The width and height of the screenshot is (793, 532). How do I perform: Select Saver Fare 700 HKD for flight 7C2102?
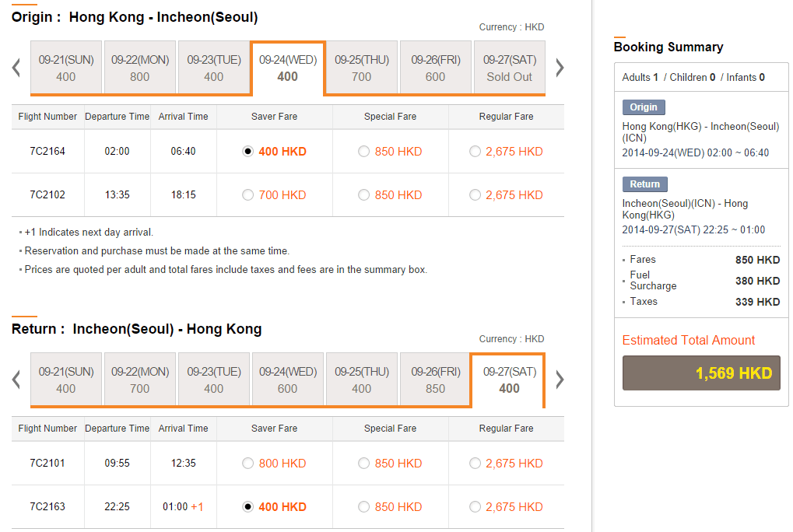click(x=248, y=195)
